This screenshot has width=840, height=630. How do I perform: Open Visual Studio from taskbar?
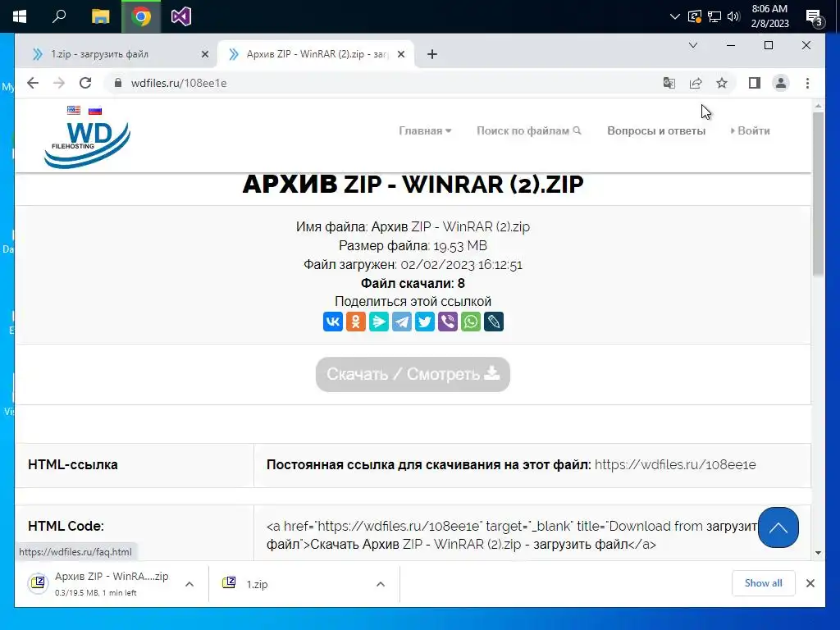(x=181, y=16)
